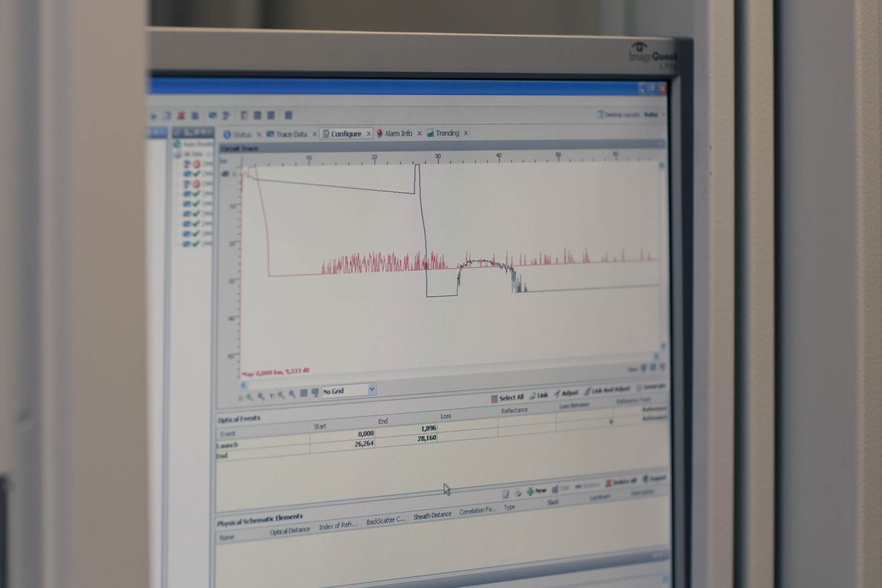Click the Sheath Distance column header
The height and width of the screenshot is (588, 882).
[x=432, y=515]
